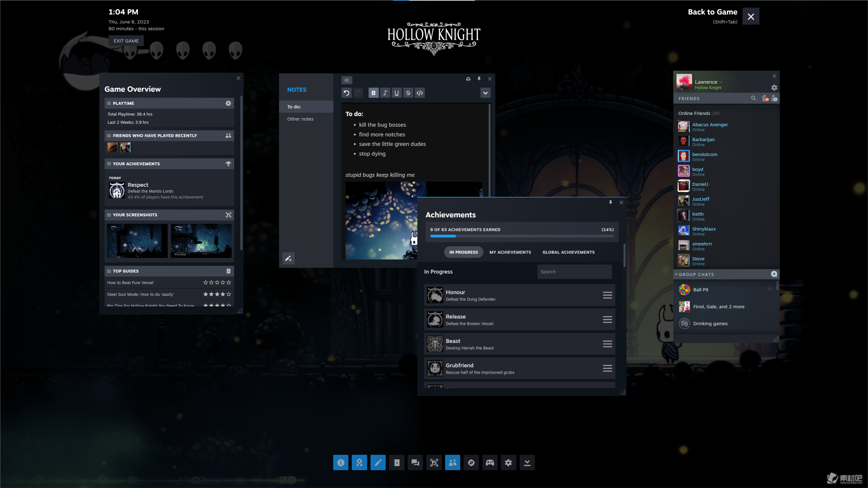Image resolution: width=868 pixels, height=488 pixels.
Task: Search achievements using the search input field
Action: [x=574, y=271]
